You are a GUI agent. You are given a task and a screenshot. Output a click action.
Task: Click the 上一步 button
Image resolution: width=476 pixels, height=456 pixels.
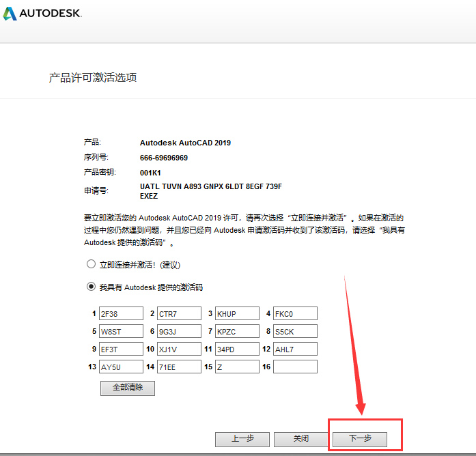[x=242, y=439]
